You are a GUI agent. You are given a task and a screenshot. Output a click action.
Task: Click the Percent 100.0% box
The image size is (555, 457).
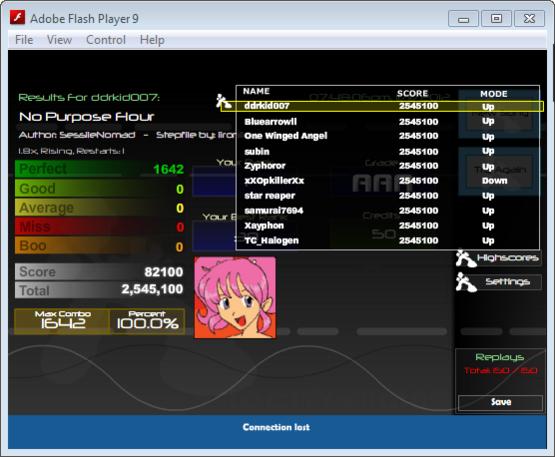[147, 321]
